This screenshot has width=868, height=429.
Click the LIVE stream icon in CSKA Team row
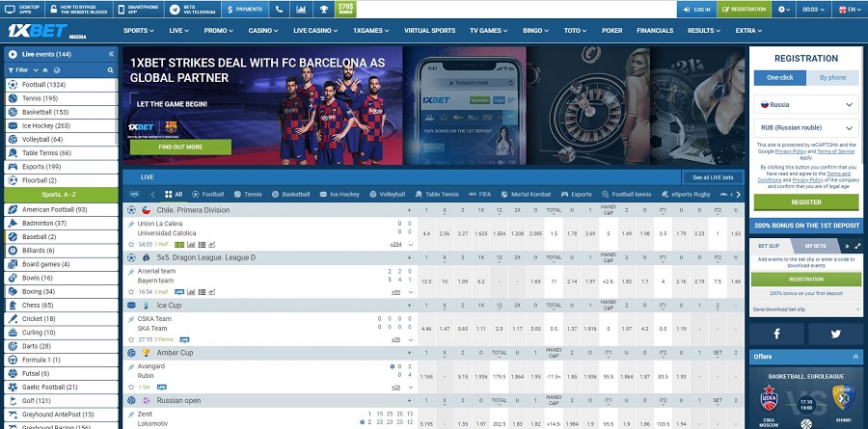click(x=184, y=339)
